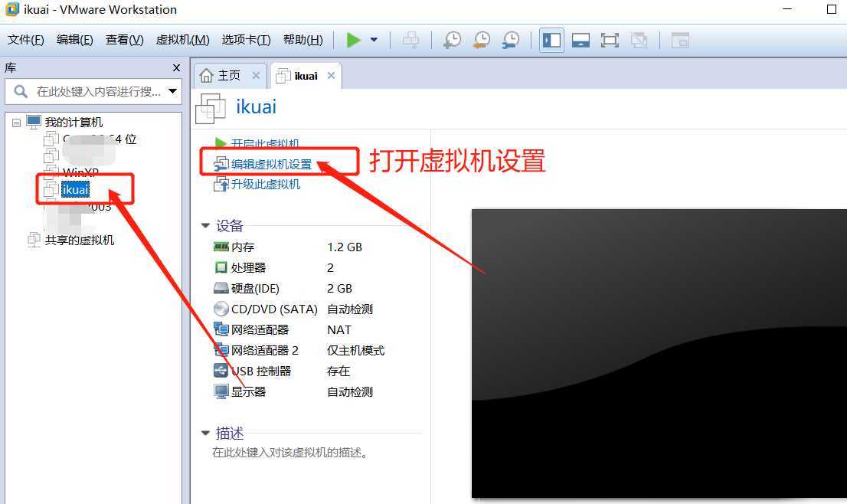Minimize the VMware Workstation window
847x504 pixels.
[x=787, y=9]
